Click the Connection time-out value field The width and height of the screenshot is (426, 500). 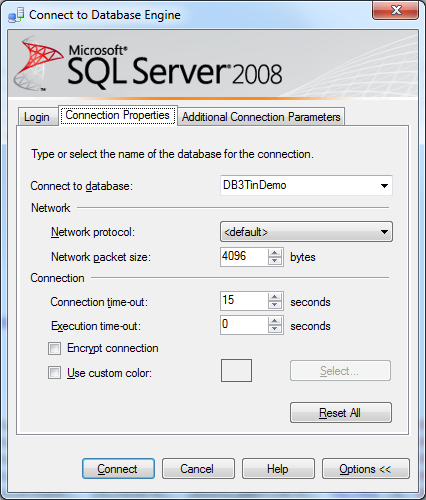pyautogui.click(x=244, y=301)
